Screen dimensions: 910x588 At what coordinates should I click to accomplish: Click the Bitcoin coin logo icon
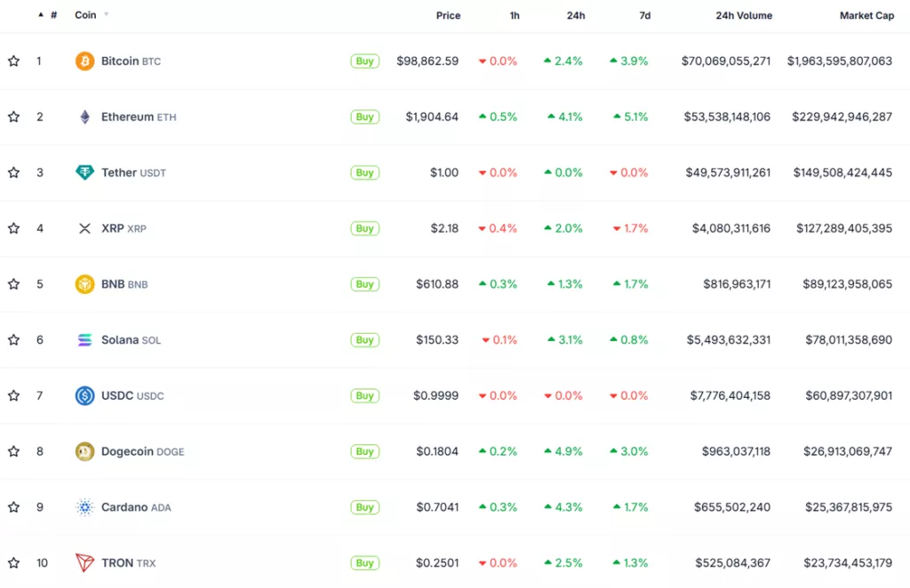point(84,61)
